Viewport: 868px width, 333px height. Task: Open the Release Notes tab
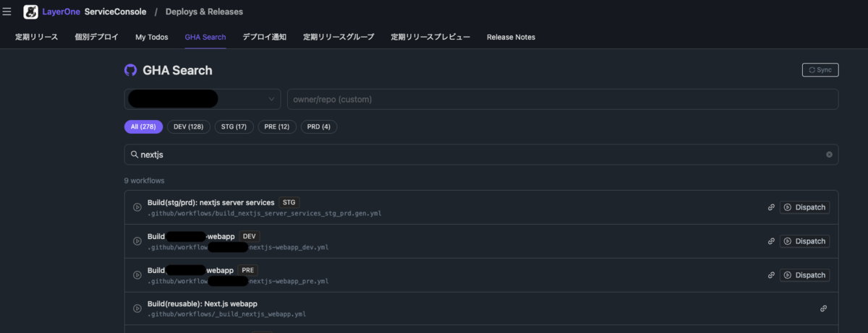511,37
